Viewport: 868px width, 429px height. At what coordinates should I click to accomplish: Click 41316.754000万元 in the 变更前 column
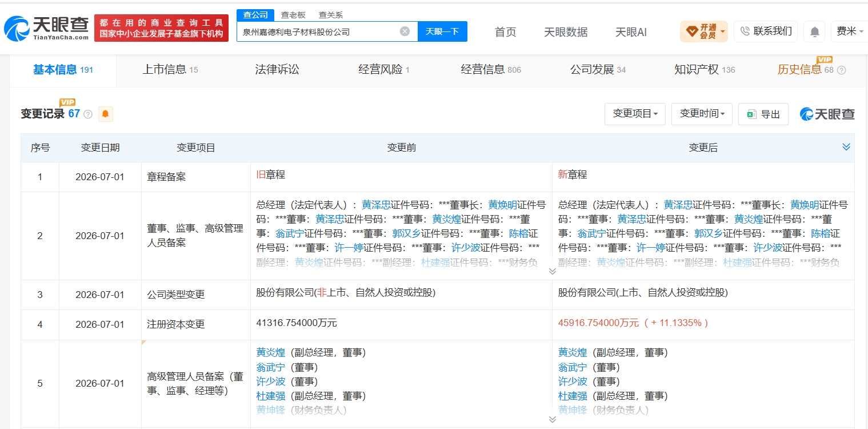point(297,323)
